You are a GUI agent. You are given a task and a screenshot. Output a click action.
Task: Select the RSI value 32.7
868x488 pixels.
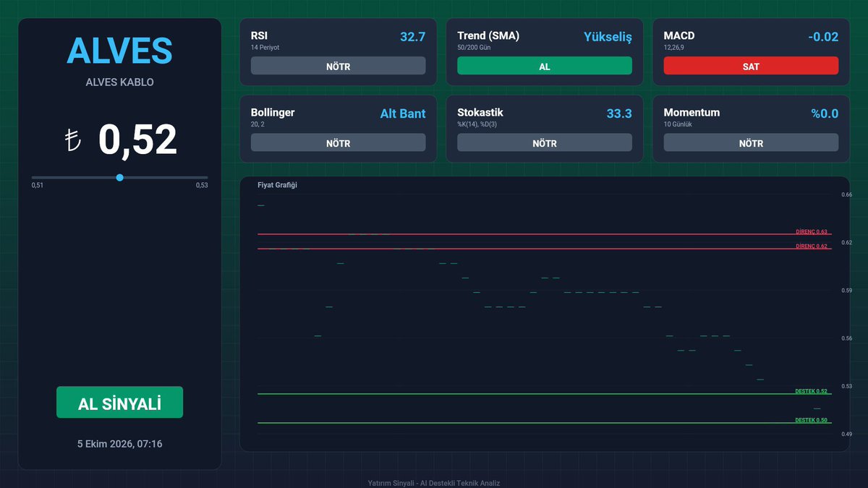pos(412,36)
